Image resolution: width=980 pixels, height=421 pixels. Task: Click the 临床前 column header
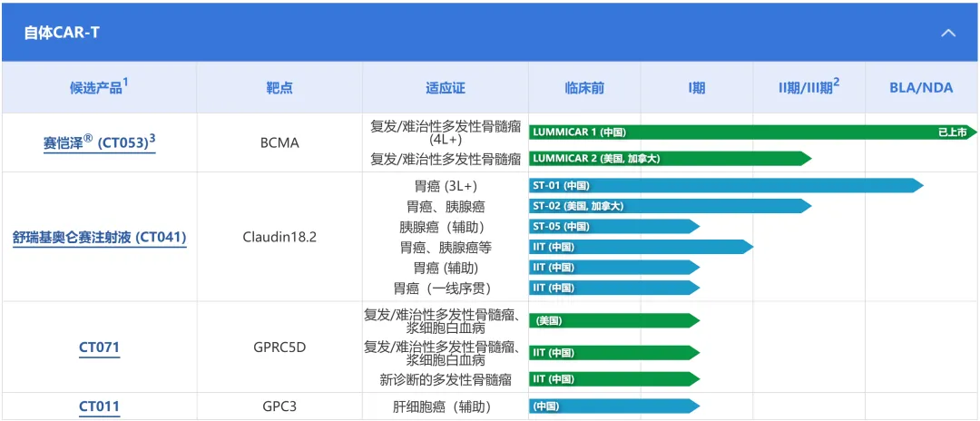point(584,87)
